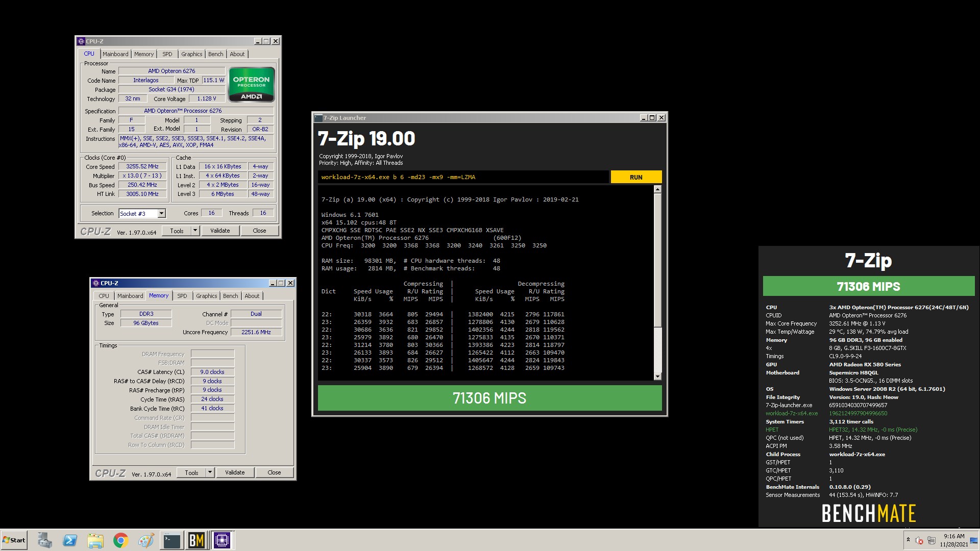Open the Server Manager taskbar icon
The width and height of the screenshot is (980, 551).
coord(44,540)
